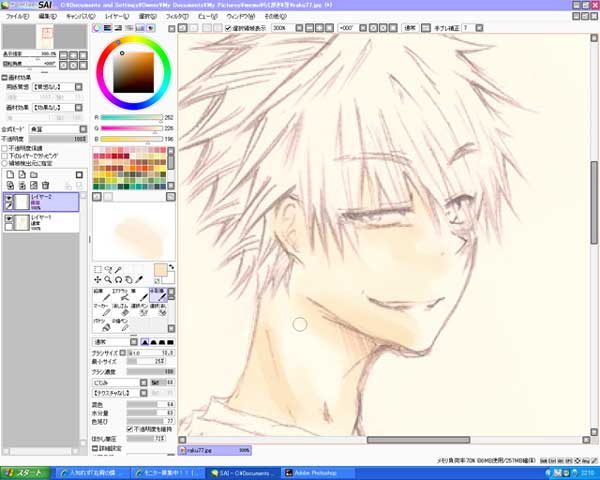600x480 pixels.
Task: Click the red R channel slider
Action: click(x=132, y=118)
